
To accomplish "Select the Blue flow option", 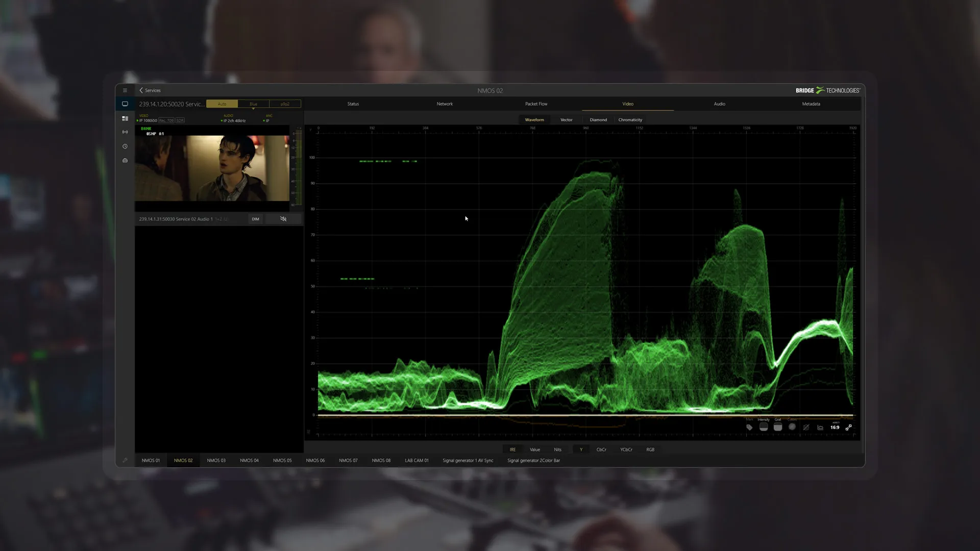I will [253, 104].
